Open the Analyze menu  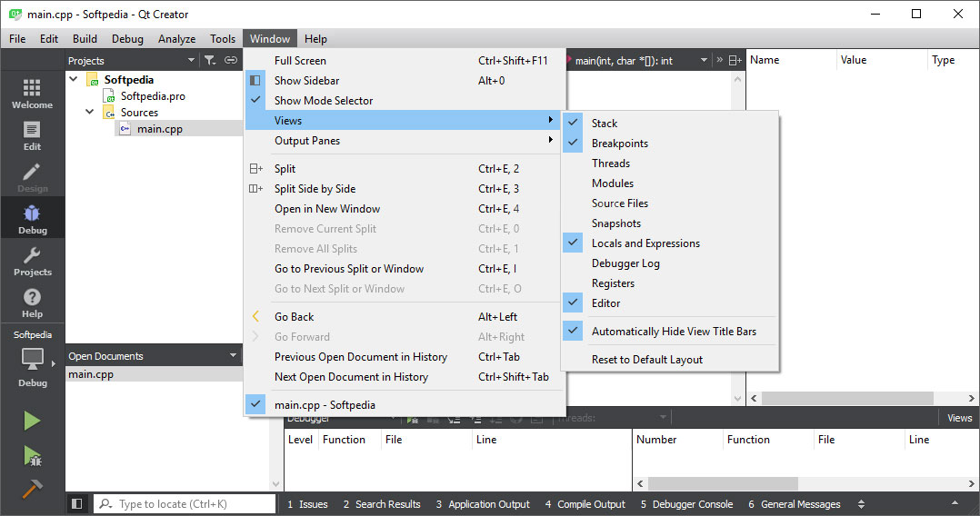tap(176, 39)
